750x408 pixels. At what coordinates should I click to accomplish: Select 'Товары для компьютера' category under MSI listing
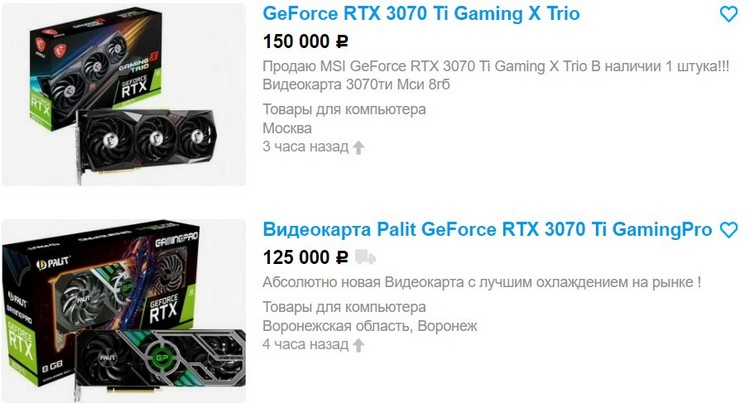[x=344, y=109]
